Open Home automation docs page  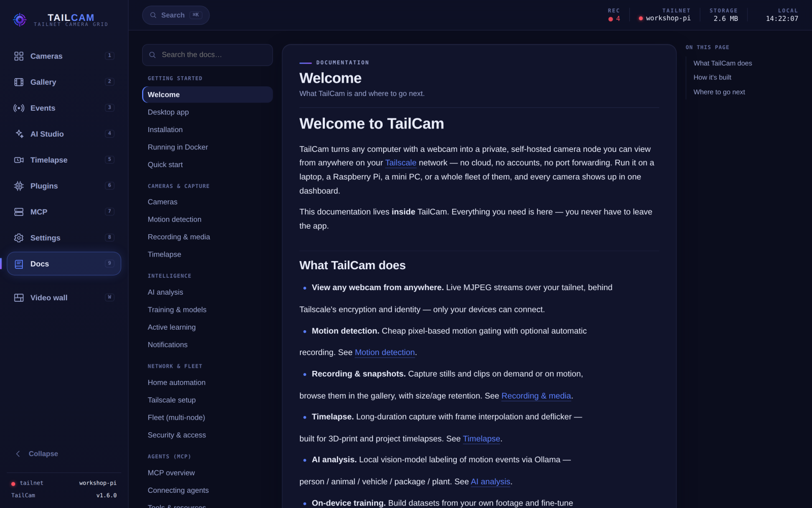point(207,383)
